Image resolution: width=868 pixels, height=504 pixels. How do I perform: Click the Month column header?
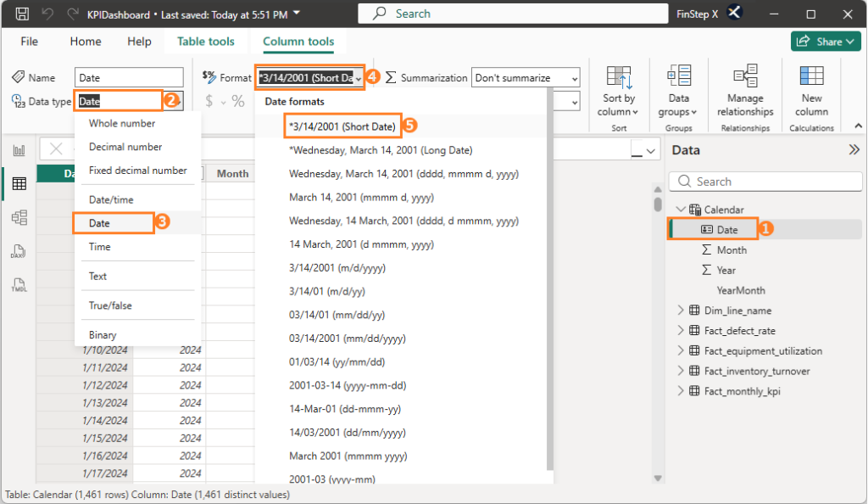232,173
